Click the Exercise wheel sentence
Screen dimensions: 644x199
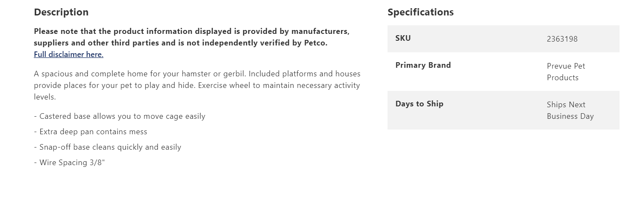tap(279, 85)
